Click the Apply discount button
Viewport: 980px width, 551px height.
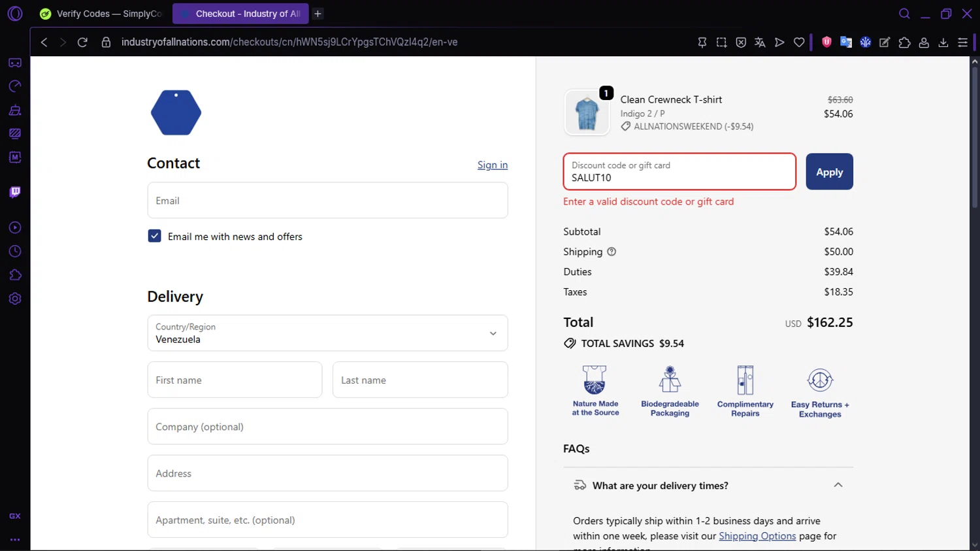click(x=829, y=172)
